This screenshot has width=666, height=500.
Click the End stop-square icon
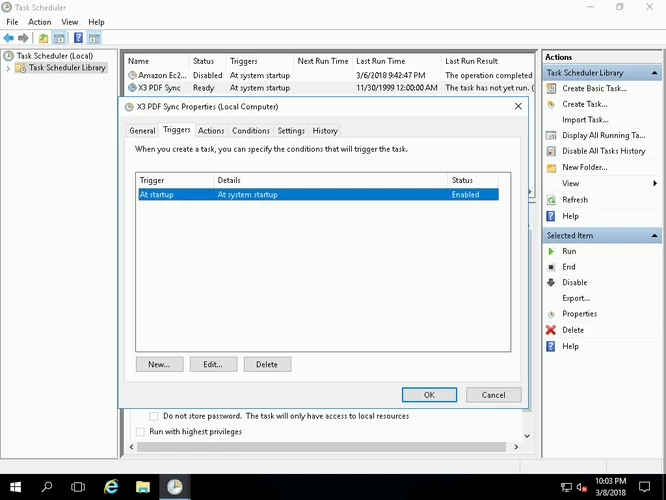551,267
